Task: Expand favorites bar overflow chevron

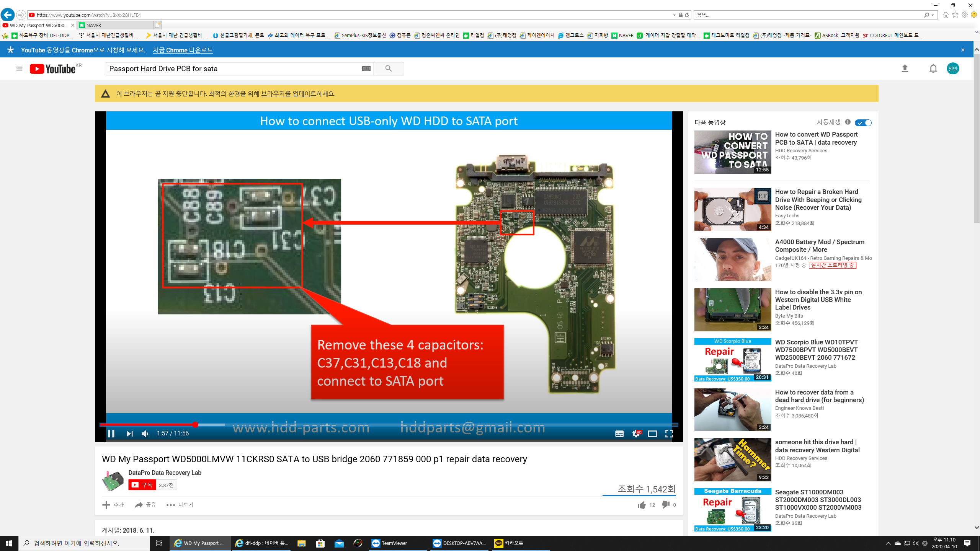Action: [976, 33]
